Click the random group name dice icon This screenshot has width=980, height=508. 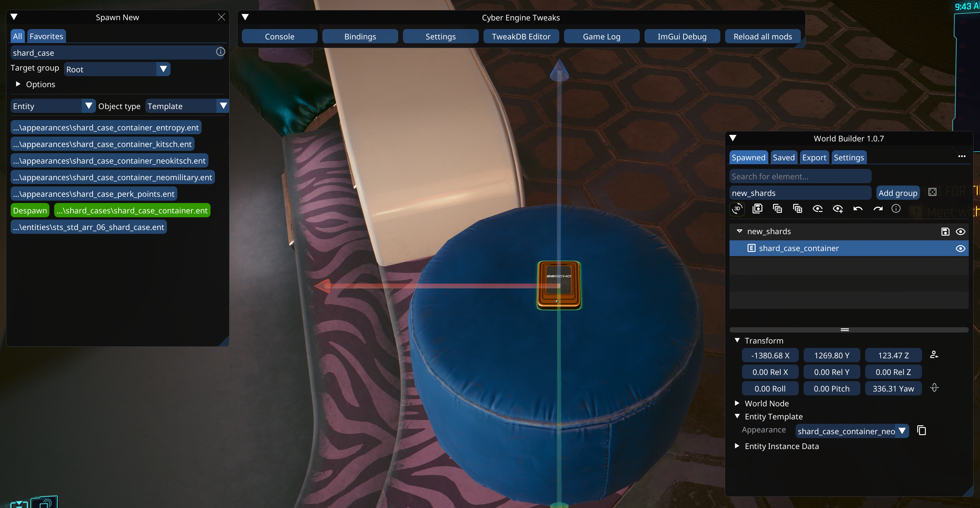[932, 192]
